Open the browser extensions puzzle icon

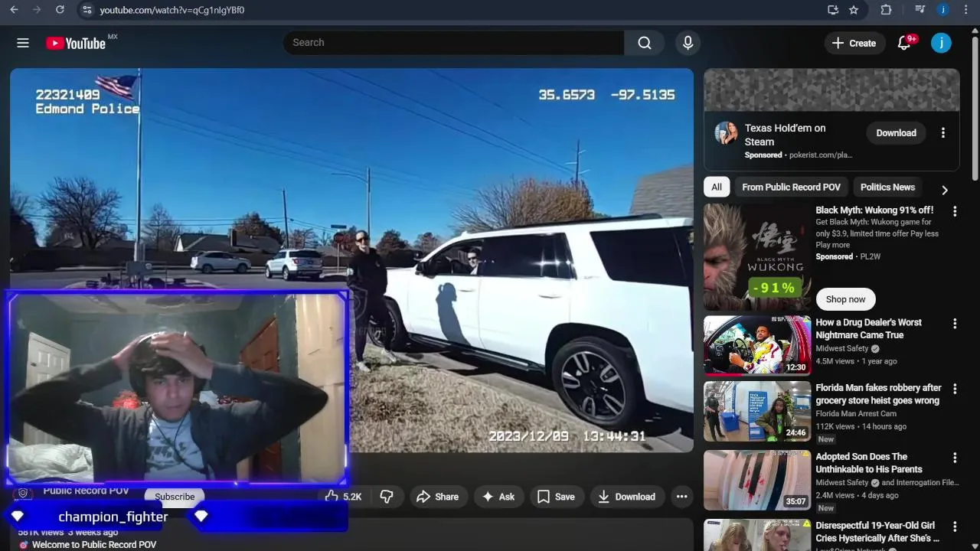tap(886, 10)
